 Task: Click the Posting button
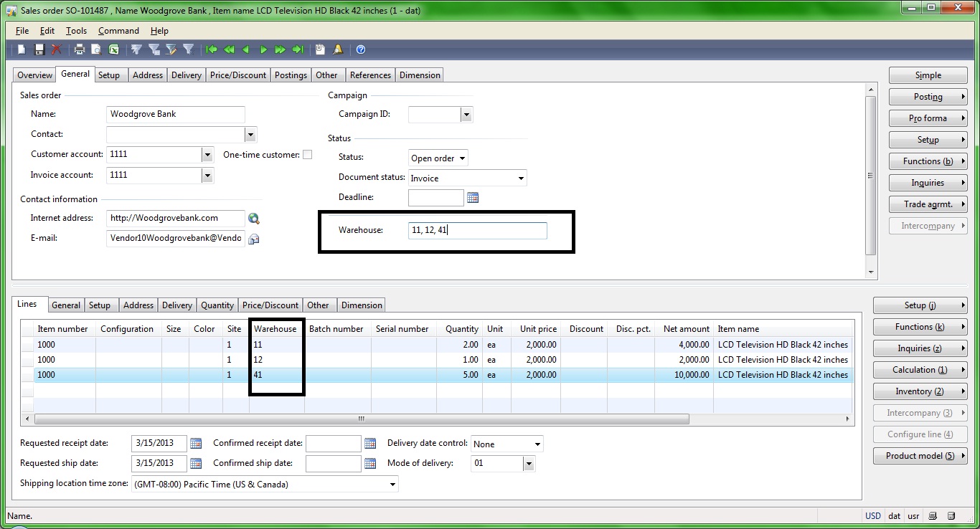coord(928,97)
